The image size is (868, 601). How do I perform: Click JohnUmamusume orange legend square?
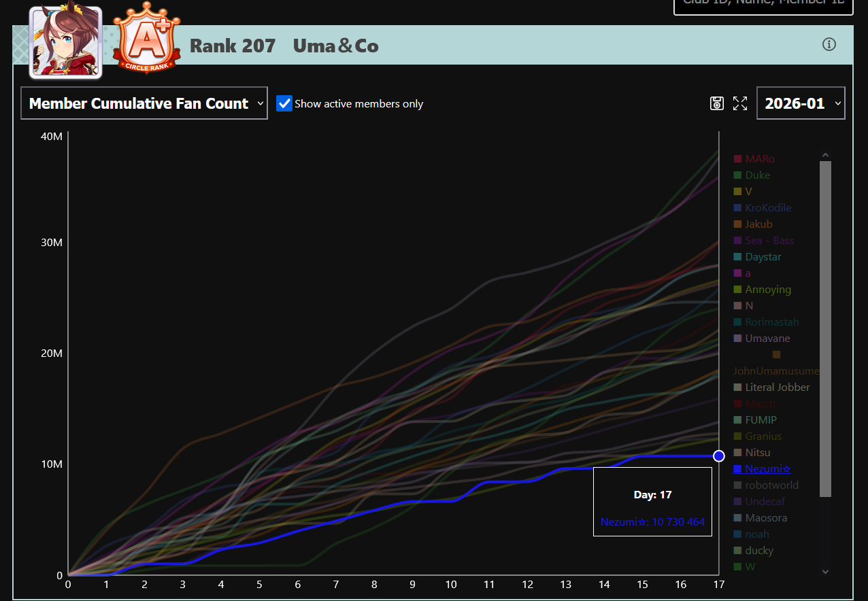(776, 355)
